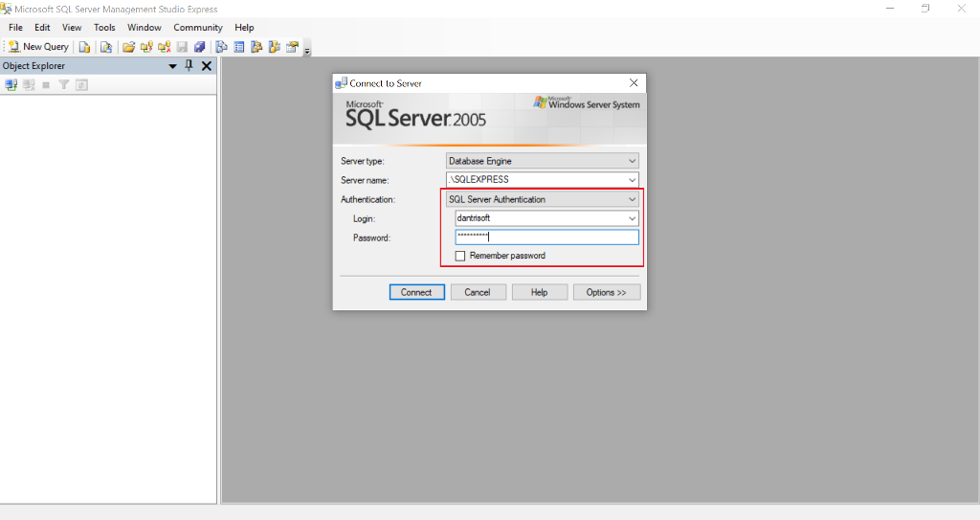Click the document-with-arrow query icon in the toolbar

pos(106,47)
